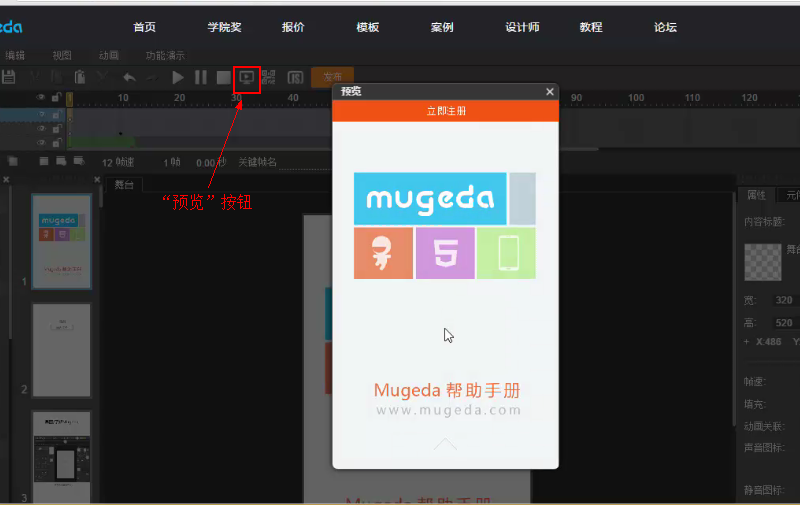Click the Mugeda logo at top left
This screenshot has height=505, width=800.
tap(10, 27)
